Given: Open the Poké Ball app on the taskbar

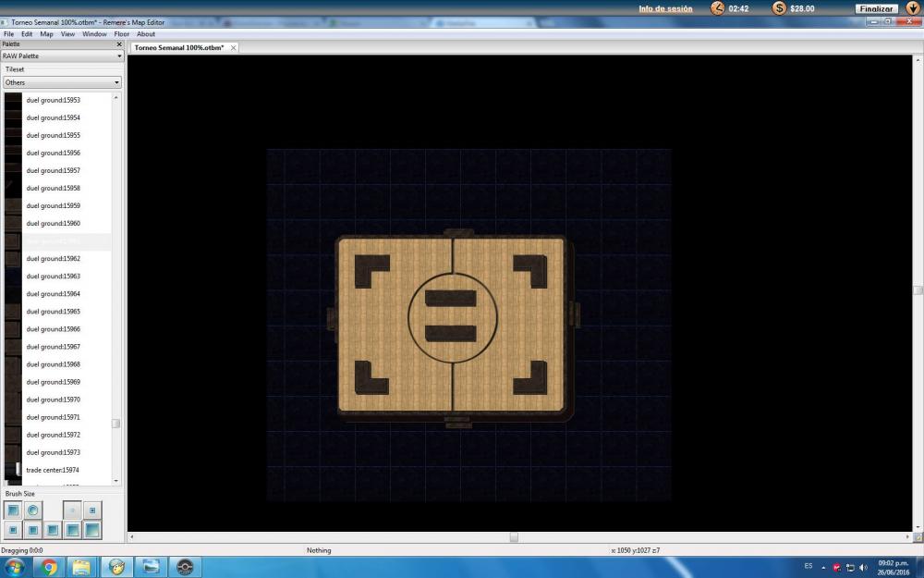Looking at the screenshot, I should coord(185,568).
